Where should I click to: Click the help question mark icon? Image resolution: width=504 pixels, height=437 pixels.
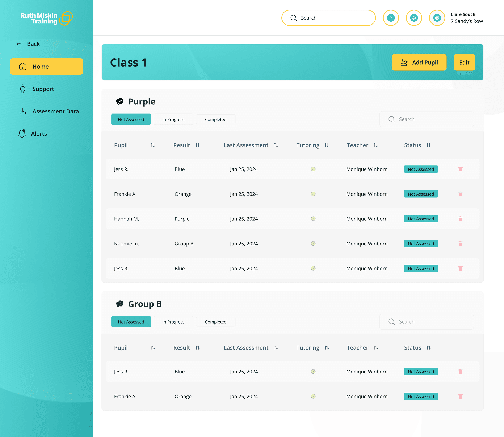tap(391, 18)
